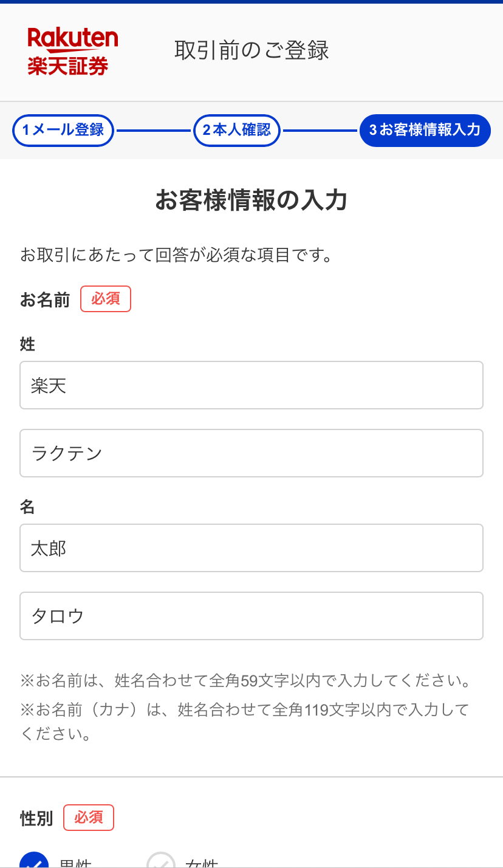Click the 必須 badge beside お名前
The height and width of the screenshot is (868, 503).
(106, 299)
